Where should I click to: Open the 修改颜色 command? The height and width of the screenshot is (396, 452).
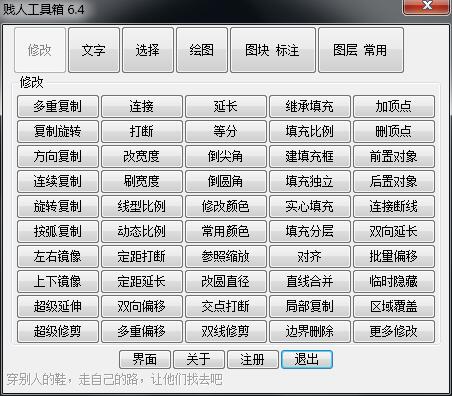226,206
